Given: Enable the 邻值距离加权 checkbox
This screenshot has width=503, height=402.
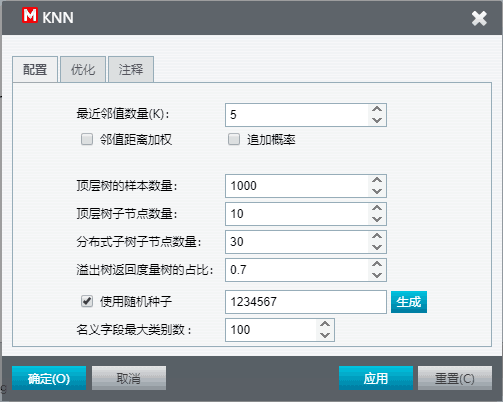Looking at the screenshot, I should point(87,139).
